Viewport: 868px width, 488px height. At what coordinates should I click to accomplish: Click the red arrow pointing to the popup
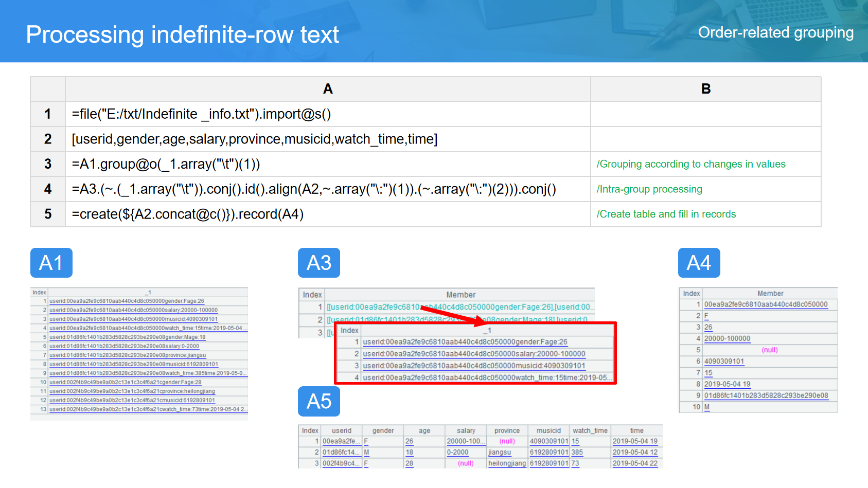452,314
